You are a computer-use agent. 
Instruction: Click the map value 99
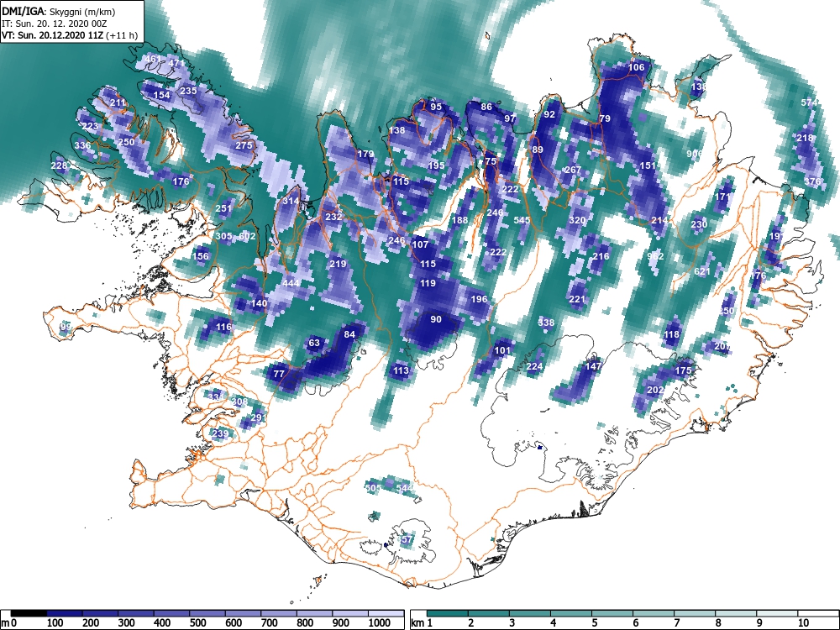[x=66, y=327]
